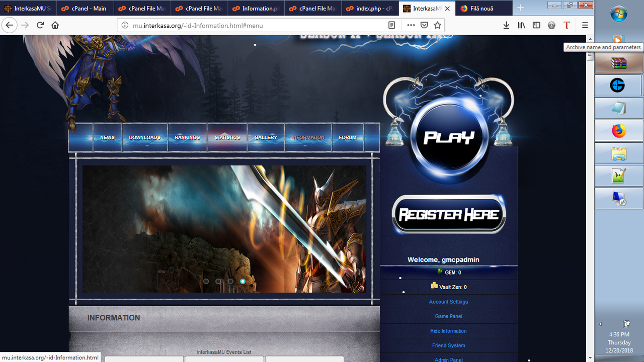This screenshot has width=644, height=362.
Task: Open the INFORMATION menu item
Action: 308,137
